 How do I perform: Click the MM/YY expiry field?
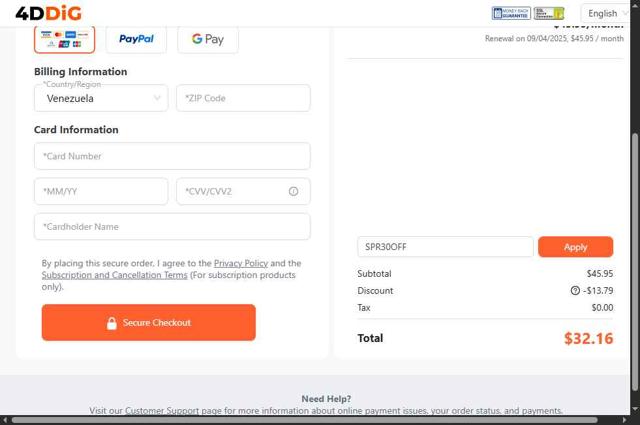point(101,191)
